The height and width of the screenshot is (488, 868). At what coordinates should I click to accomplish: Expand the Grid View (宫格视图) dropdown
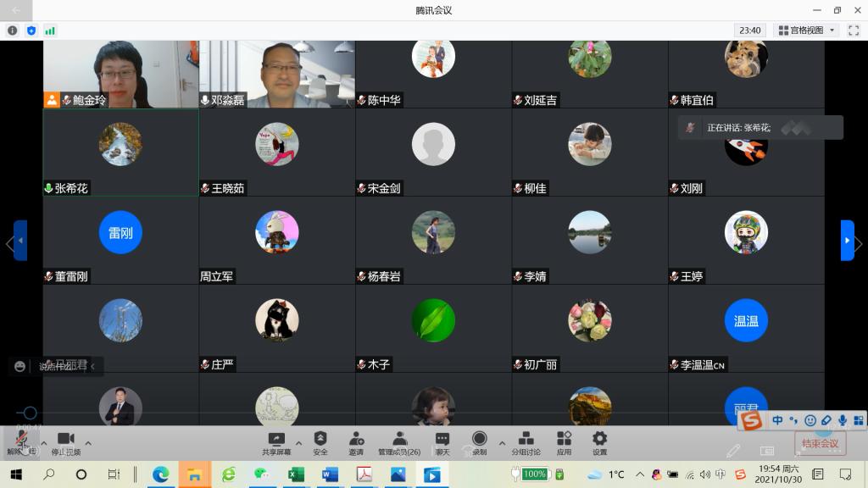[807, 30]
